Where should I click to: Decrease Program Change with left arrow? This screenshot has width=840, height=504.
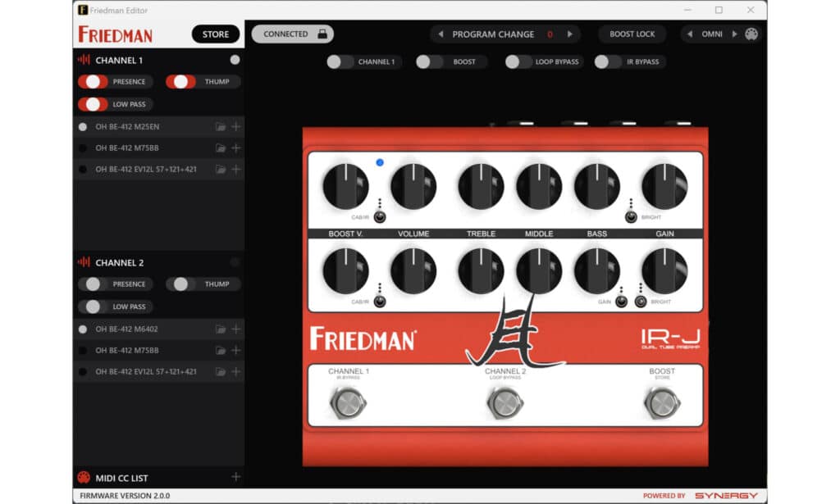[x=441, y=34]
